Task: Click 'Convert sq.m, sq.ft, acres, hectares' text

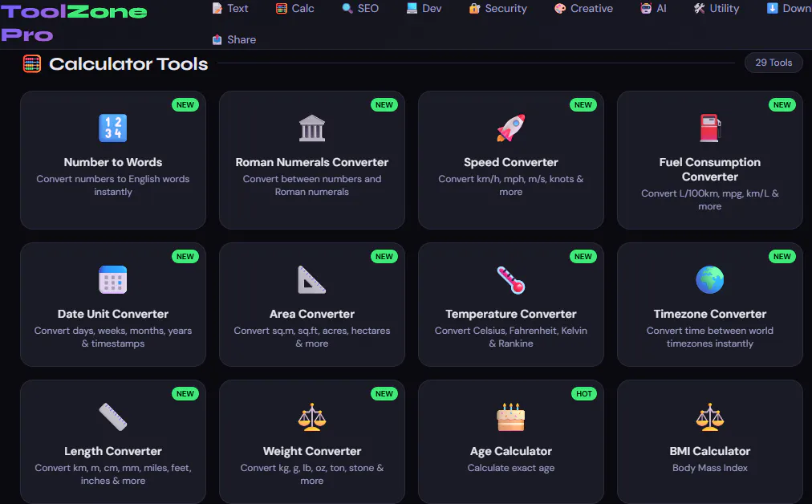Action: pos(312,331)
